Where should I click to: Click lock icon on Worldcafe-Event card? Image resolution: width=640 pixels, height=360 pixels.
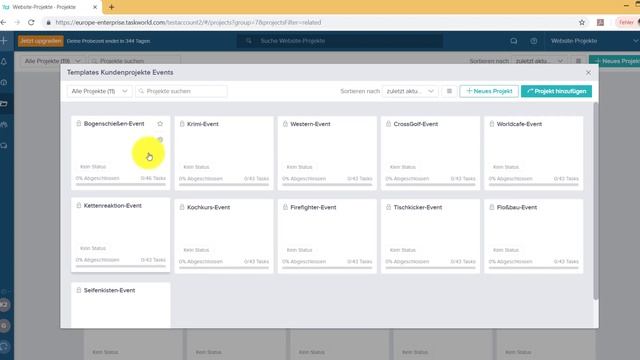point(492,124)
